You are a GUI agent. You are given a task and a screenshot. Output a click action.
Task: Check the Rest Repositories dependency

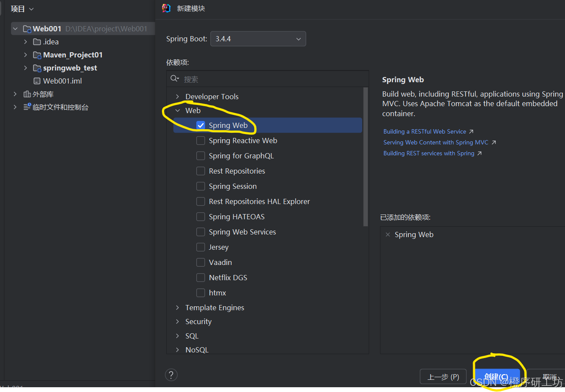point(201,171)
